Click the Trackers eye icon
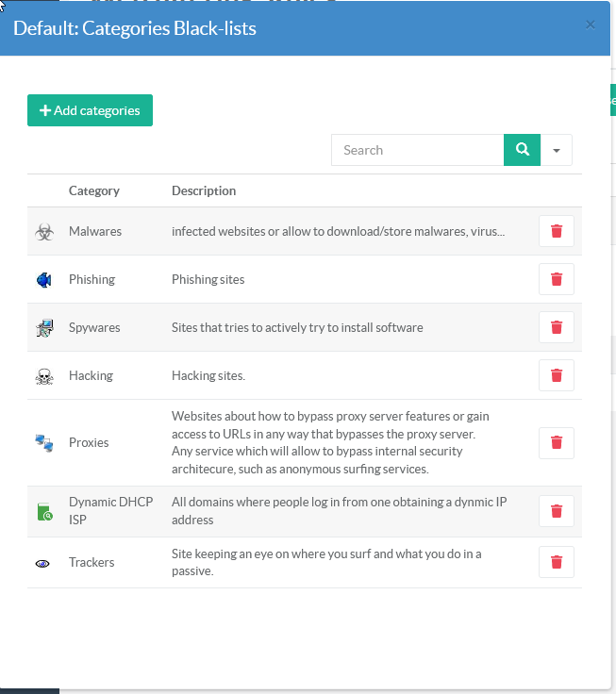This screenshot has height=694, width=616. coord(43,563)
